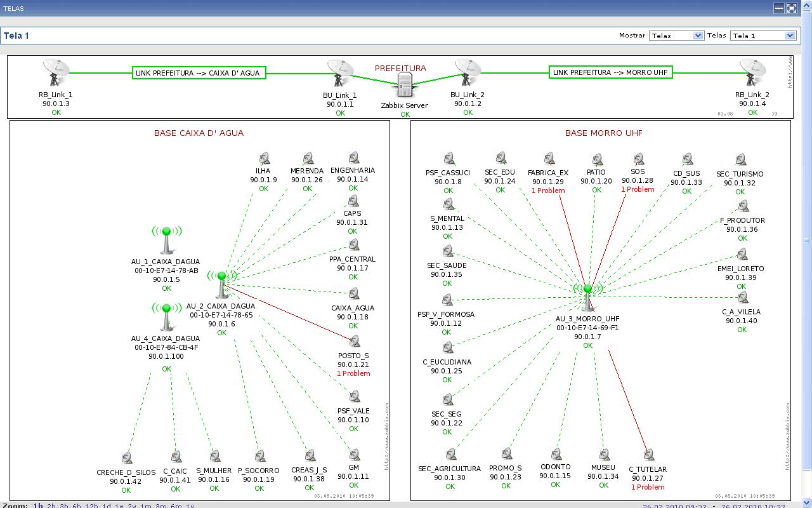Collapse the TELAS panel using the minimize icon
812x508 pixels.
[x=779, y=8]
